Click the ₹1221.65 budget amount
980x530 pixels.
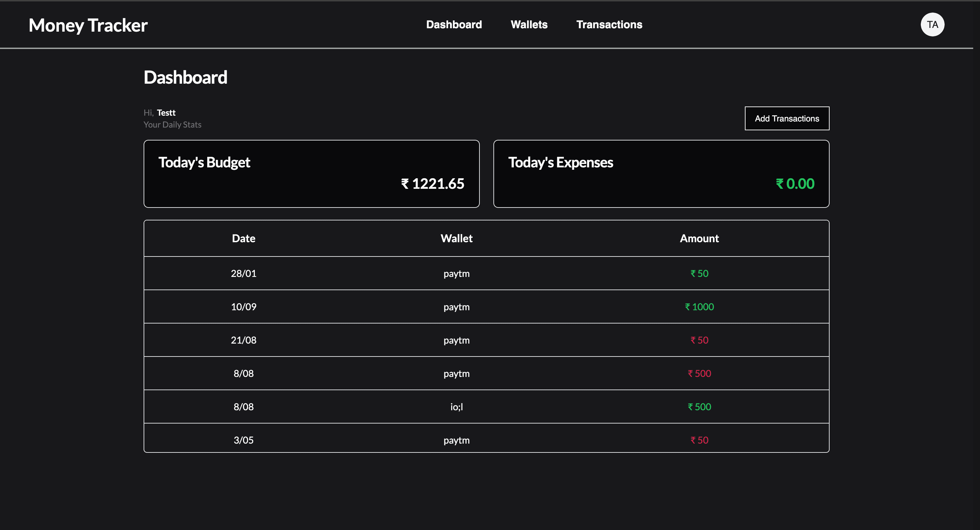432,184
